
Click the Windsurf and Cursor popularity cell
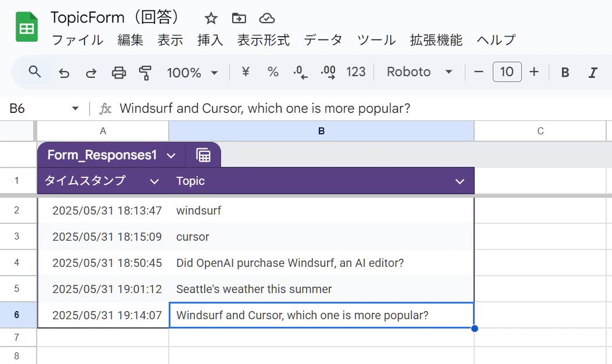pyautogui.click(x=321, y=315)
